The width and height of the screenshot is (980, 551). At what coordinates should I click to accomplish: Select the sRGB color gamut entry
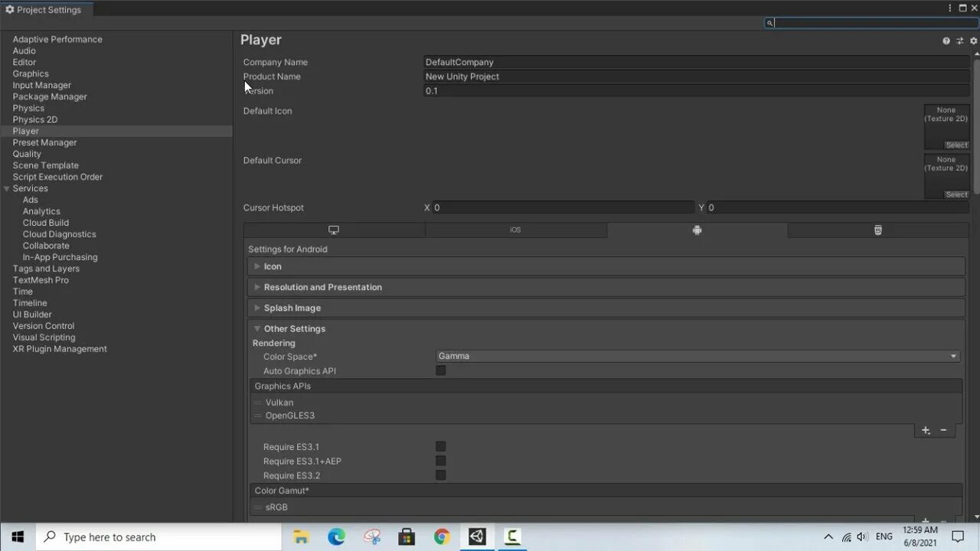[276, 507]
